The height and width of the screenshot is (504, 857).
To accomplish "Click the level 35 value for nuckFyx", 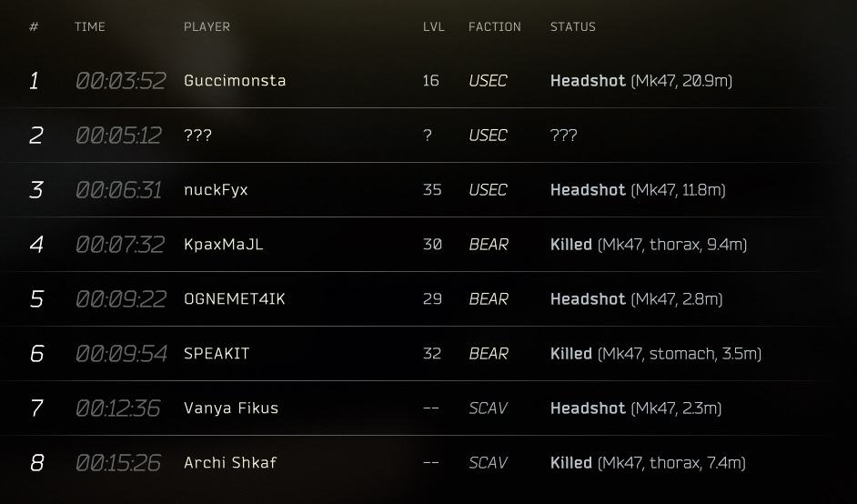I will pos(432,190).
